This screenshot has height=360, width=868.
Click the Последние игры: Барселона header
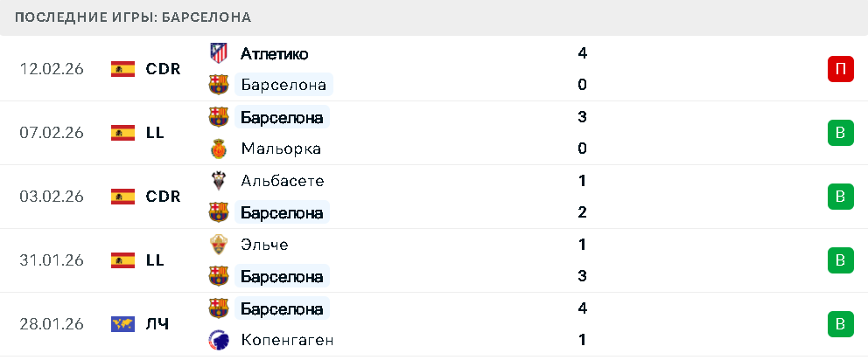133,17
